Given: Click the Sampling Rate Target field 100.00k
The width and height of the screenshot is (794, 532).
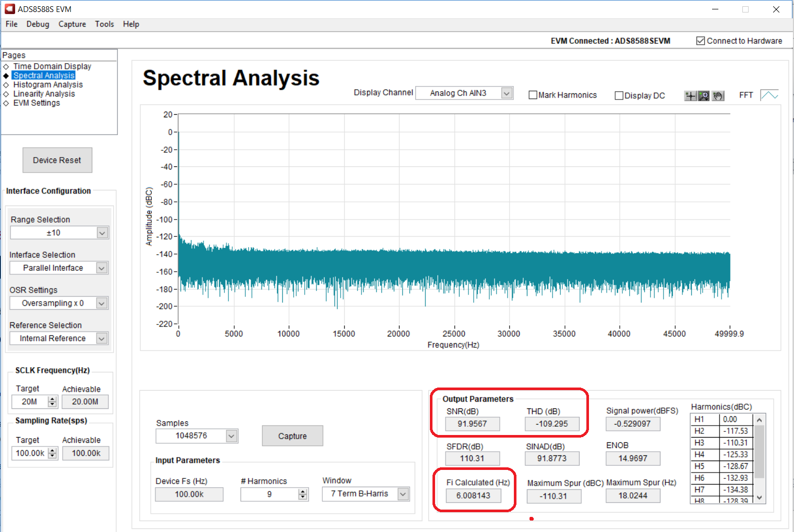Looking at the screenshot, I should [30, 453].
